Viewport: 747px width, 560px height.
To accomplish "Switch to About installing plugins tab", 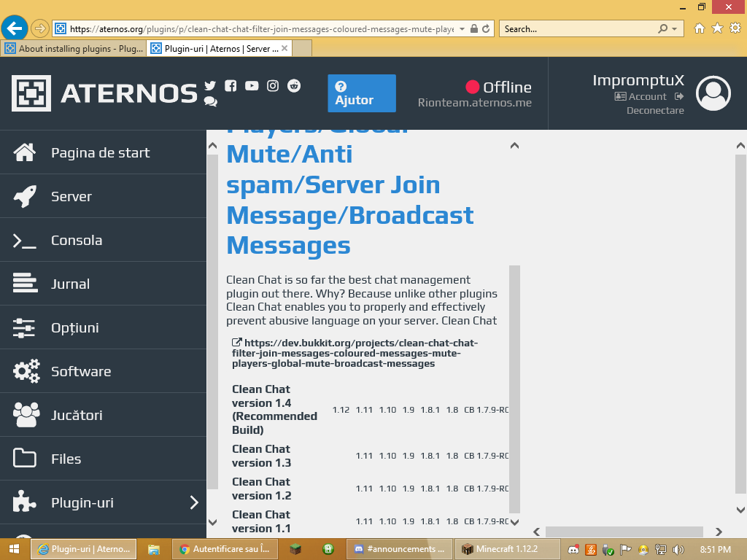I will 74,49.
